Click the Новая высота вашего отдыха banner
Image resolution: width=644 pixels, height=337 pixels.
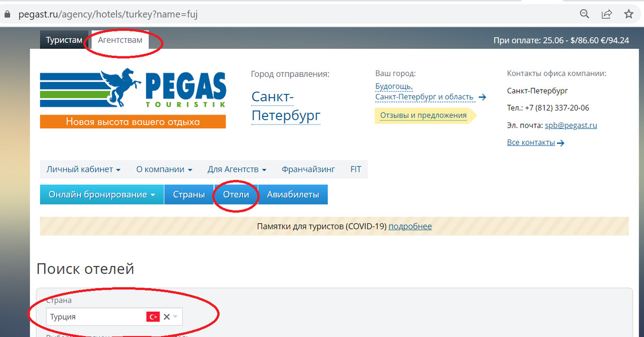(x=133, y=122)
